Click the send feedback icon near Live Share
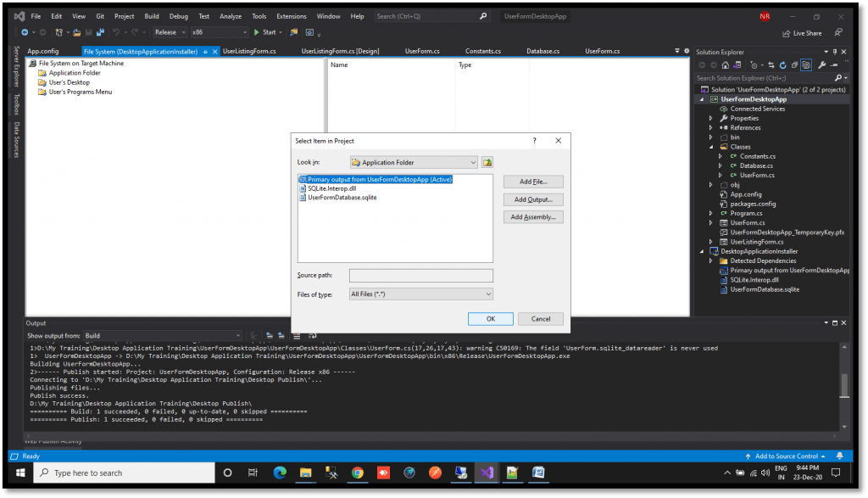This screenshot has width=868, height=498. (838, 33)
